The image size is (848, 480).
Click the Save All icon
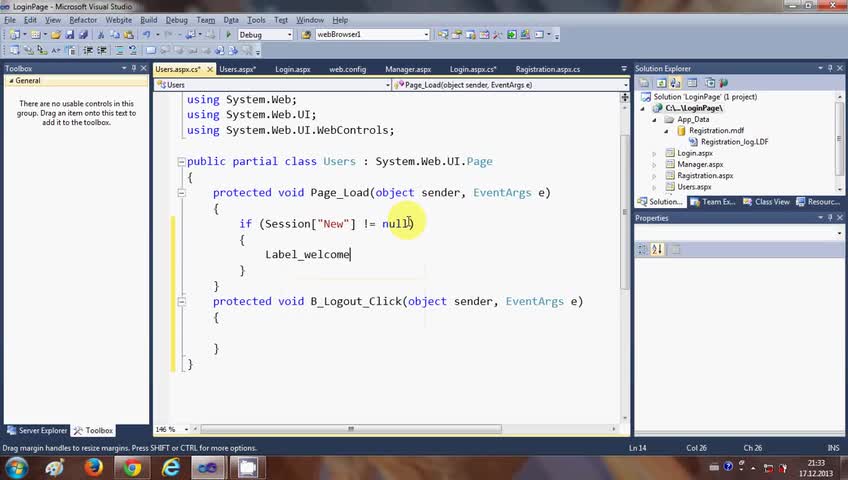tap(83, 35)
